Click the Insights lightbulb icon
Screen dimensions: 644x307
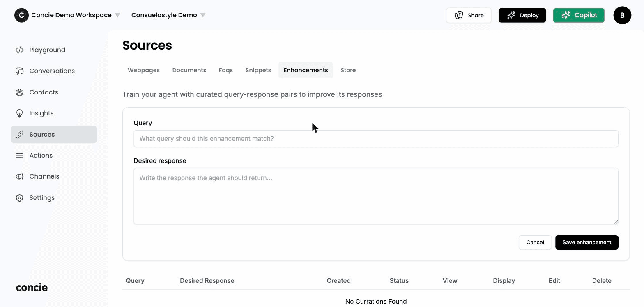tap(19, 113)
